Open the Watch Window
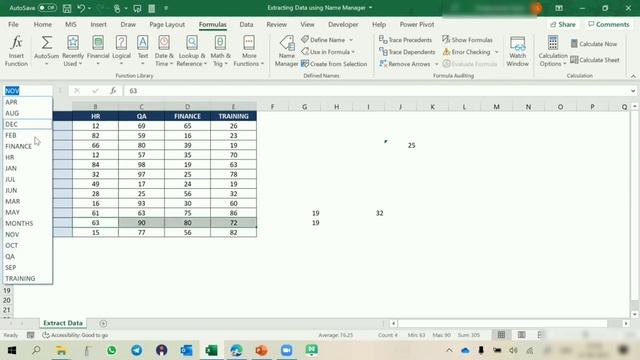This screenshot has width=640, height=360. click(x=518, y=51)
